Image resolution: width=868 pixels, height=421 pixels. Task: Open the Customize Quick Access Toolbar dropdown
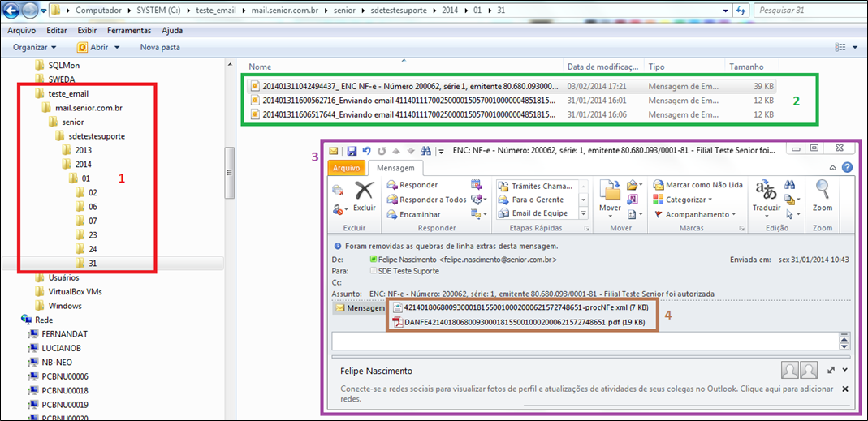pyautogui.click(x=441, y=151)
